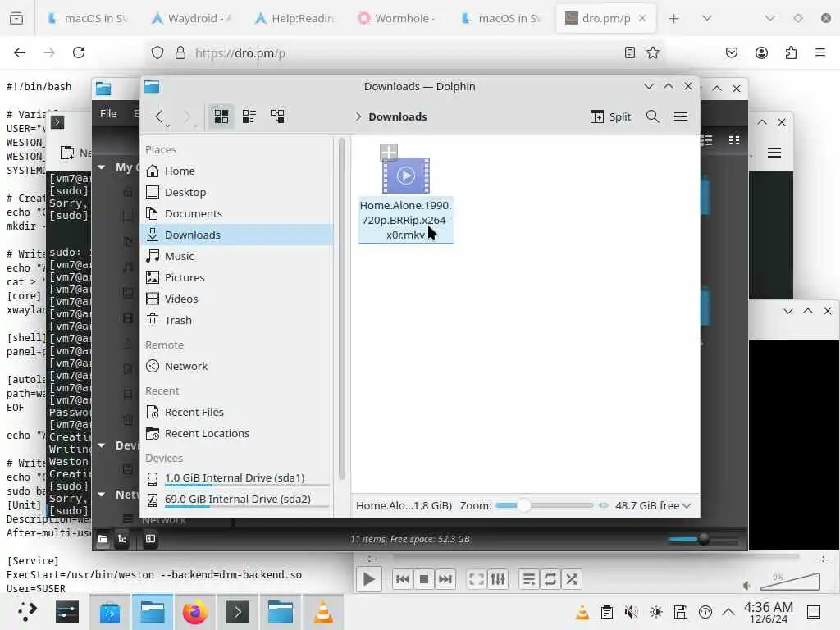Show hidden system tray icons
The width and height of the screenshot is (840, 630).
tap(728, 611)
